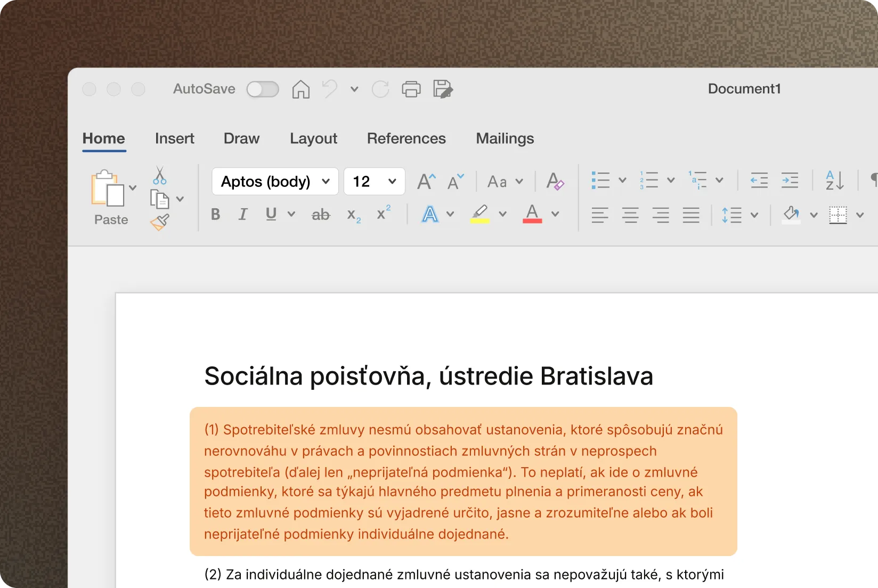The width and height of the screenshot is (878, 588).
Task: Apply Text Effects blue A icon
Action: coord(430,214)
